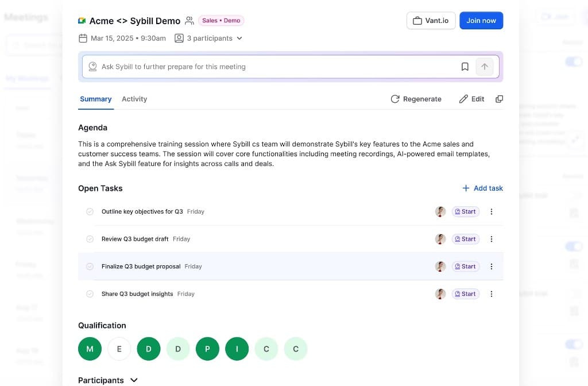Click the participants icon next to the title
The width and height of the screenshot is (588, 386).
click(190, 20)
